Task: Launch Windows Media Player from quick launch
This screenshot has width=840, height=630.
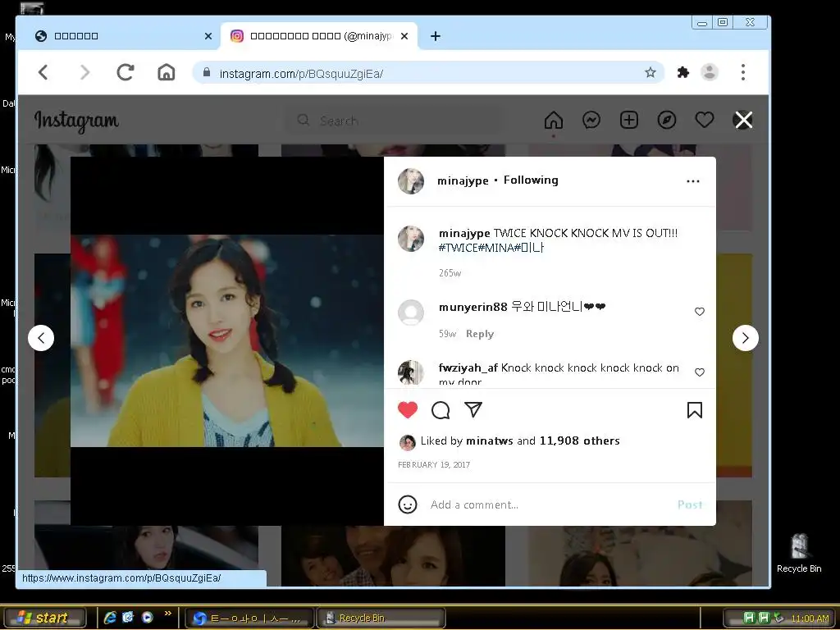Action: pyautogui.click(x=147, y=618)
